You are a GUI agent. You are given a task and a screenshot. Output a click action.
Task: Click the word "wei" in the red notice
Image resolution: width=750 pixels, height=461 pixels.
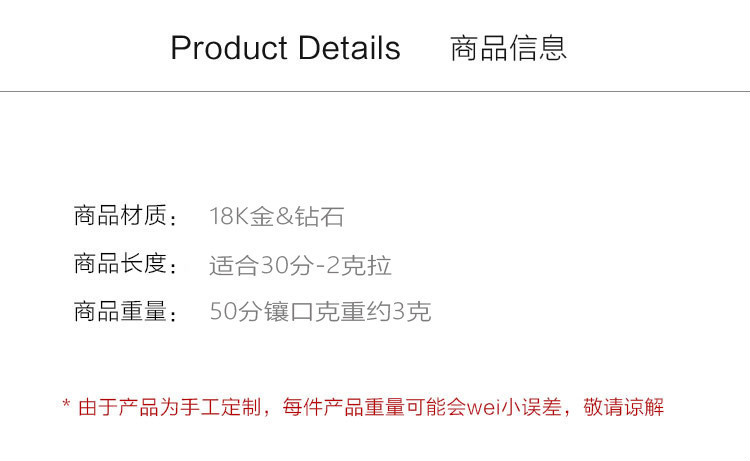pos(483,408)
